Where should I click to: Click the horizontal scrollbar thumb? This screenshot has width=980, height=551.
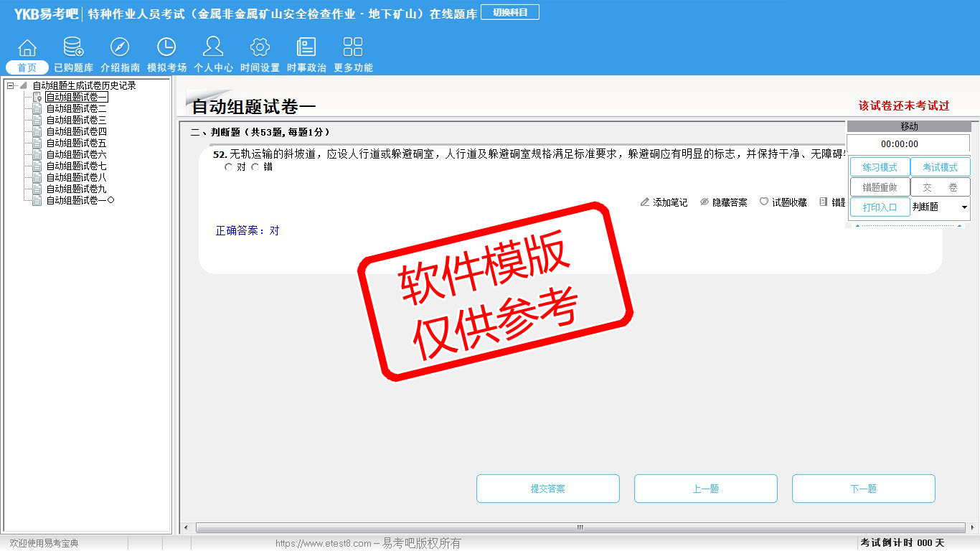coord(580,528)
